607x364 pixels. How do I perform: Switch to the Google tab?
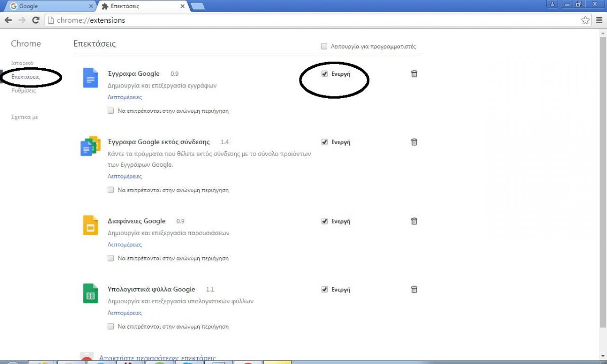(x=51, y=7)
